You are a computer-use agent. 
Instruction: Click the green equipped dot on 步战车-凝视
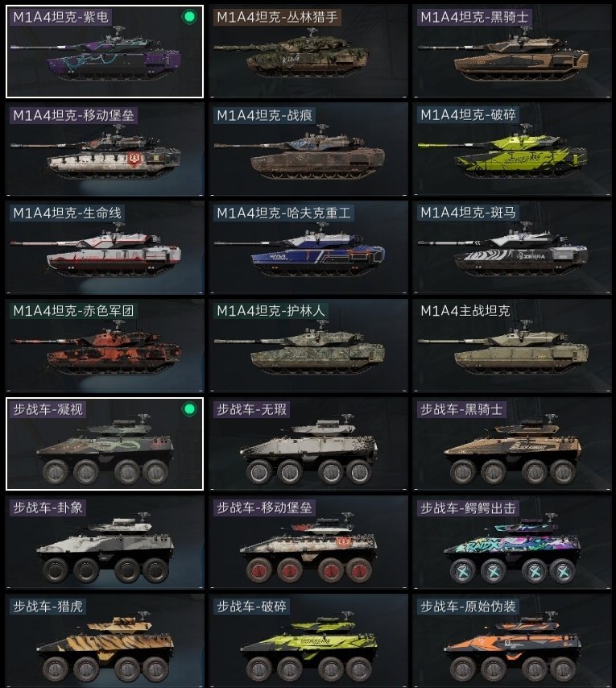tap(189, 409)
